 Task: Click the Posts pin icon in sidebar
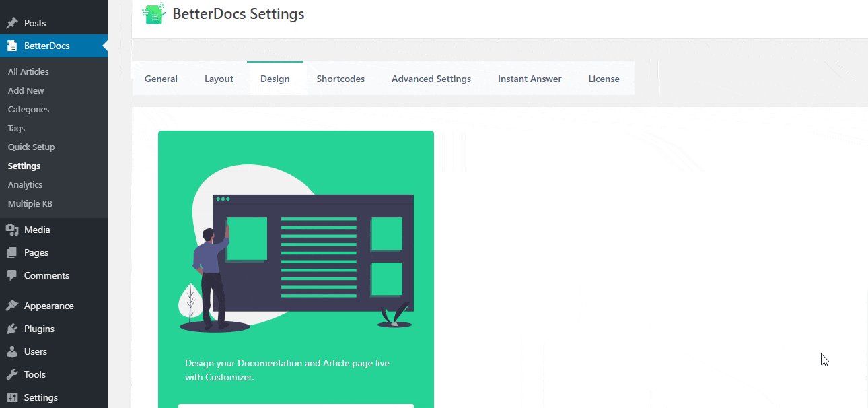tap(11, 22)
